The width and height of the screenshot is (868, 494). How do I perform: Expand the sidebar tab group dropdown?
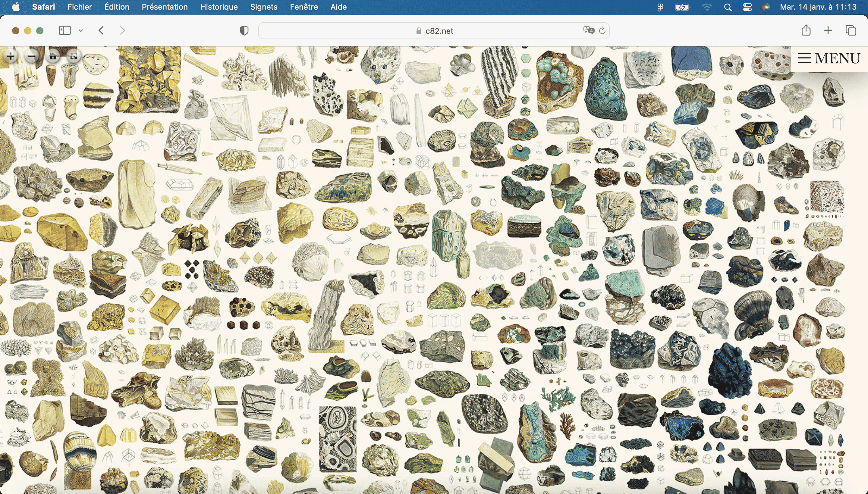pos(81,30)
